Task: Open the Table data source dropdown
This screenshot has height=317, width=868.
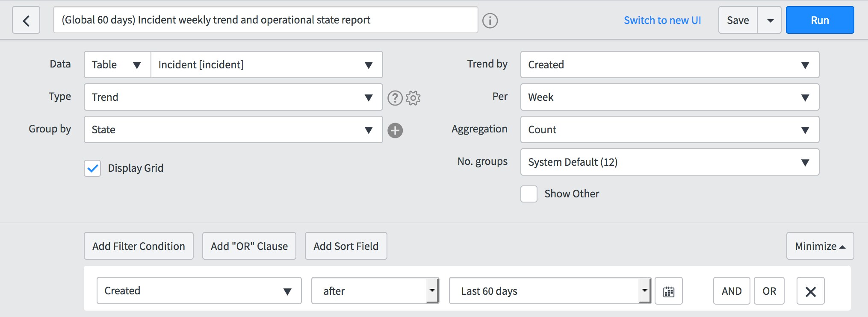Action: [x=118, y=65]
